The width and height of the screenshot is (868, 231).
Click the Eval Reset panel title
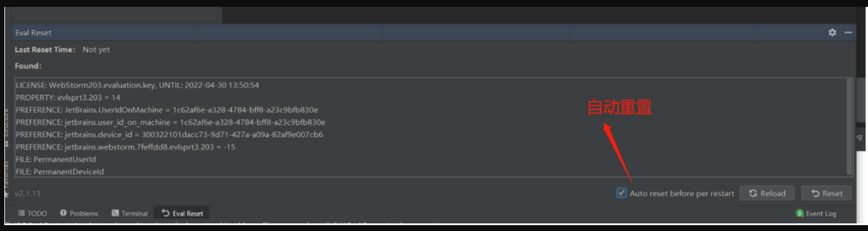click(x=33, y=32)
